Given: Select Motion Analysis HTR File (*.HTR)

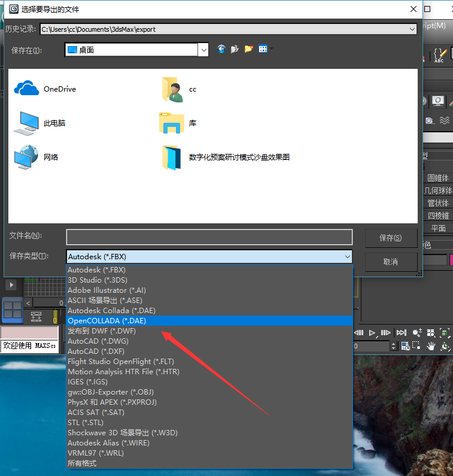Looking at the screenshot, I should [209, 372].
